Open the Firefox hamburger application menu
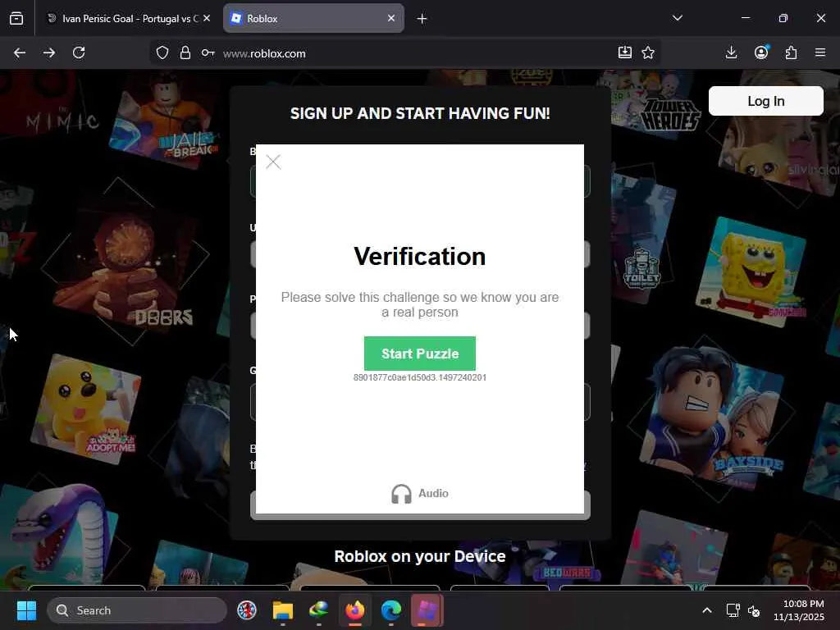Viewport: 840px width, 630px height. (x=820, y=52)
